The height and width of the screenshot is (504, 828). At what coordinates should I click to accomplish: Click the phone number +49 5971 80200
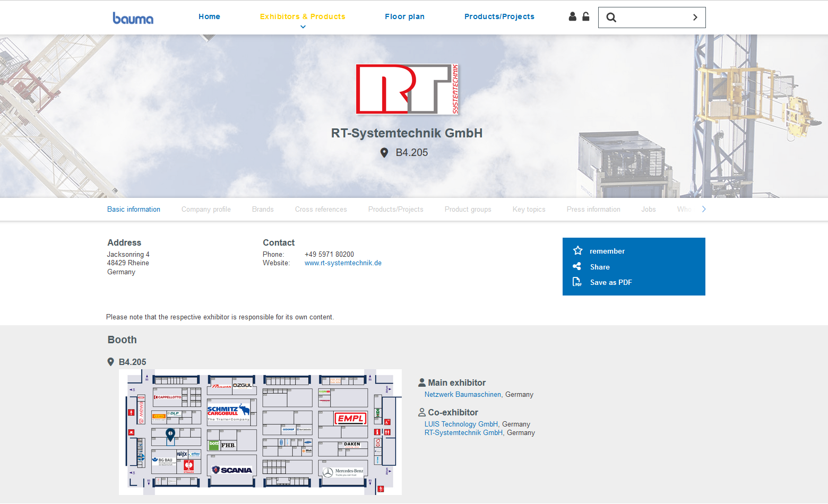pos(329,255)
